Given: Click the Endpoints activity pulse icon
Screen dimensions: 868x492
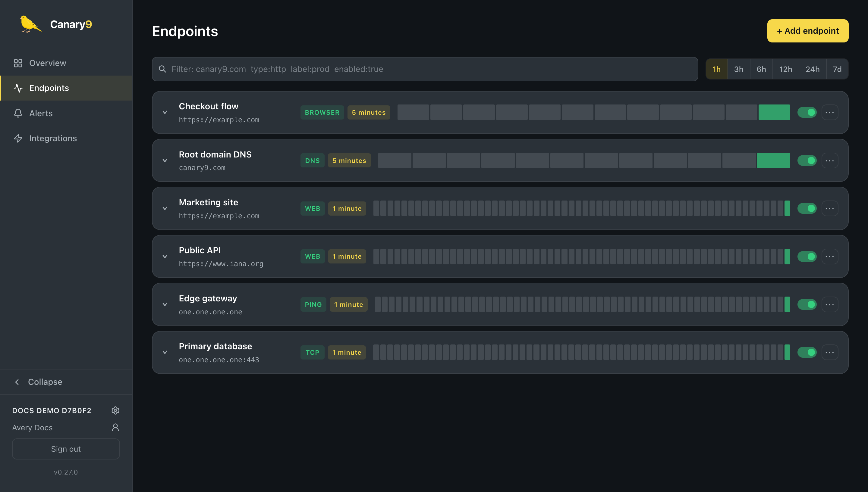Looking at the screenshot, I should point(18,88).
